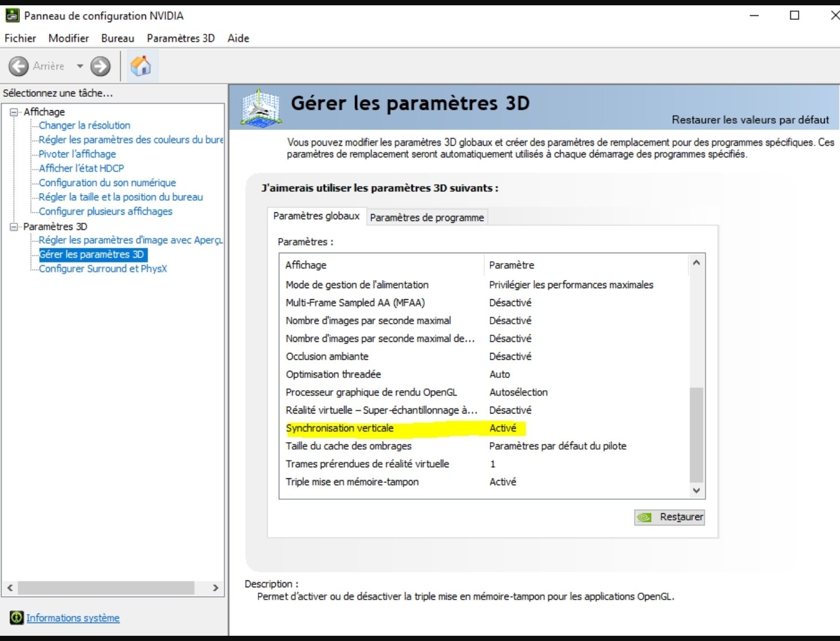The image size is (840, 641).
Task: Click Restaurer les valeurs par défaut
Action: point(750,120)
